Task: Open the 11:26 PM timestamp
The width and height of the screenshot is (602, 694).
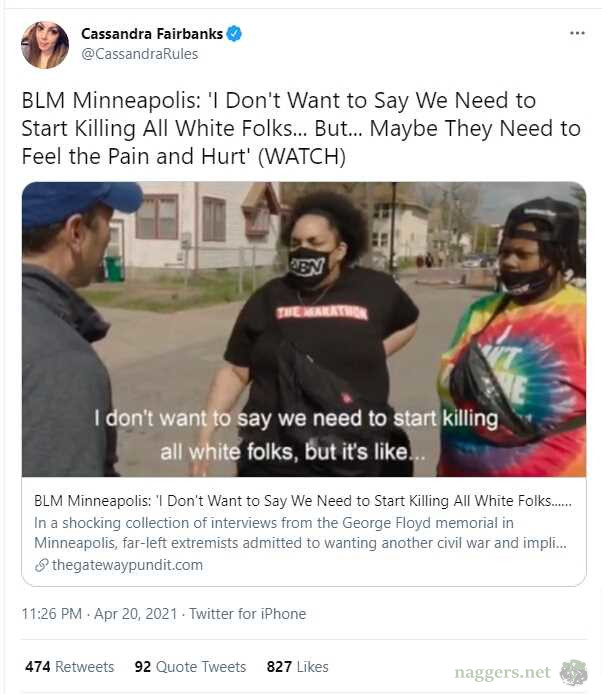Action: pos(52,614)
